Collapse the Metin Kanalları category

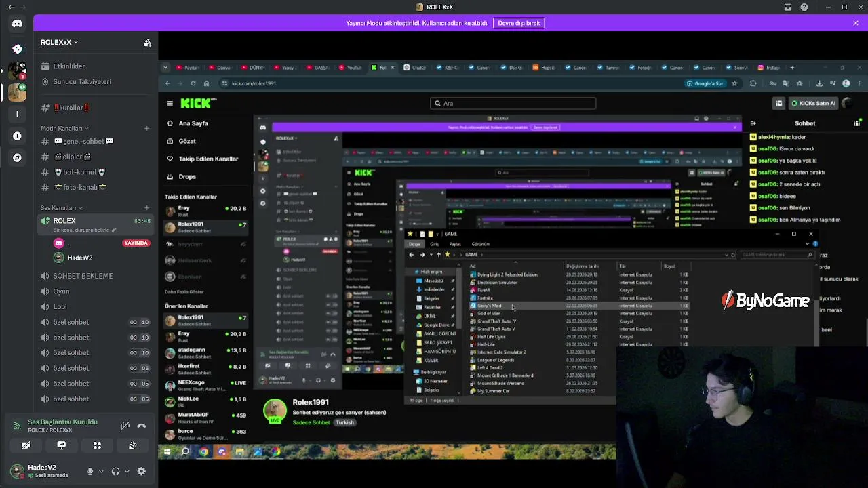(x=64, y=128)
